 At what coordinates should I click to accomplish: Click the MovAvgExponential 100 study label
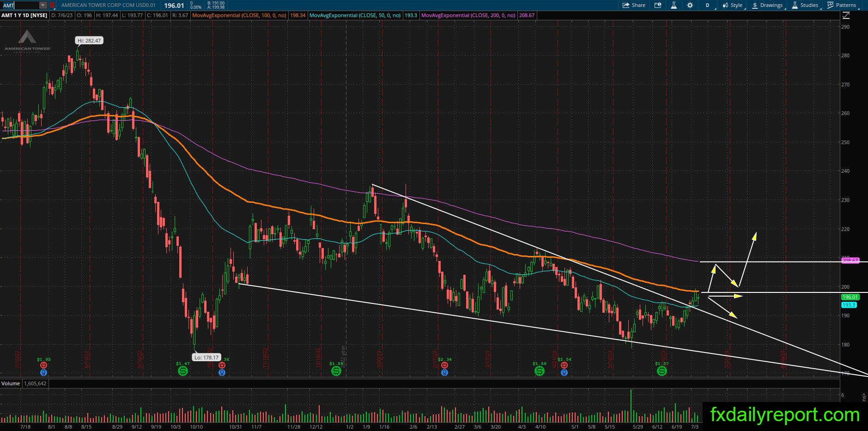(x=240, y=15)
